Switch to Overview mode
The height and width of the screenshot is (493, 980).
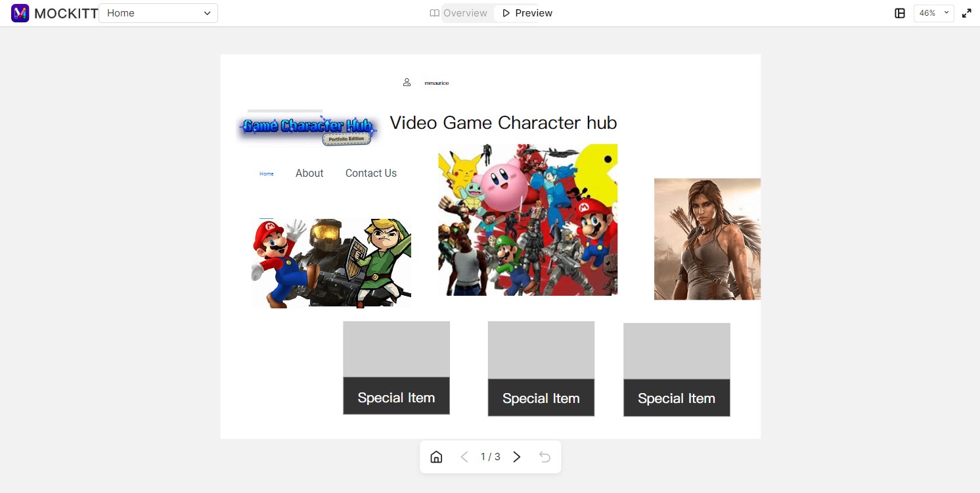click(458, 13)
